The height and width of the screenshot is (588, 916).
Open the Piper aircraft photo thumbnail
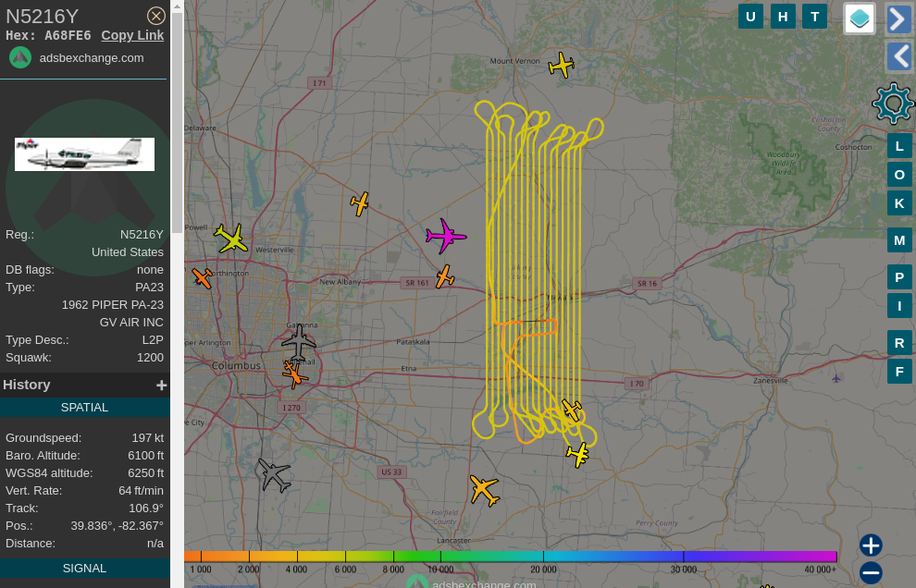(85, 154)
